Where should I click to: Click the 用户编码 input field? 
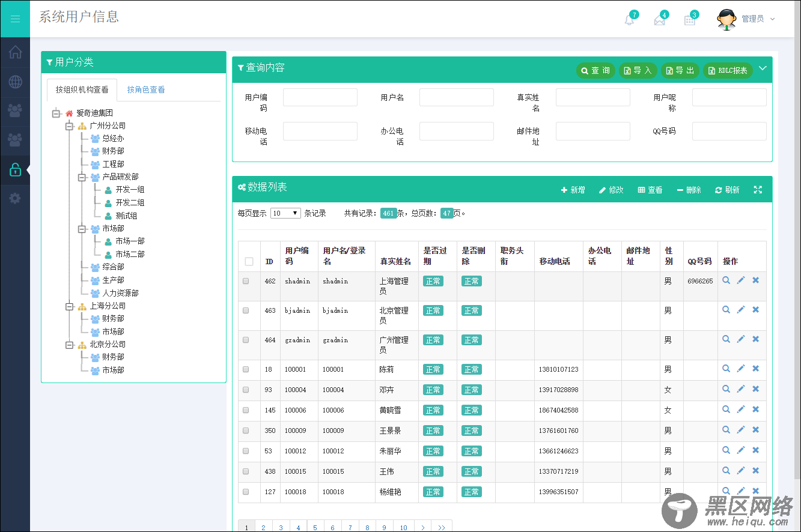pos(320,97)
